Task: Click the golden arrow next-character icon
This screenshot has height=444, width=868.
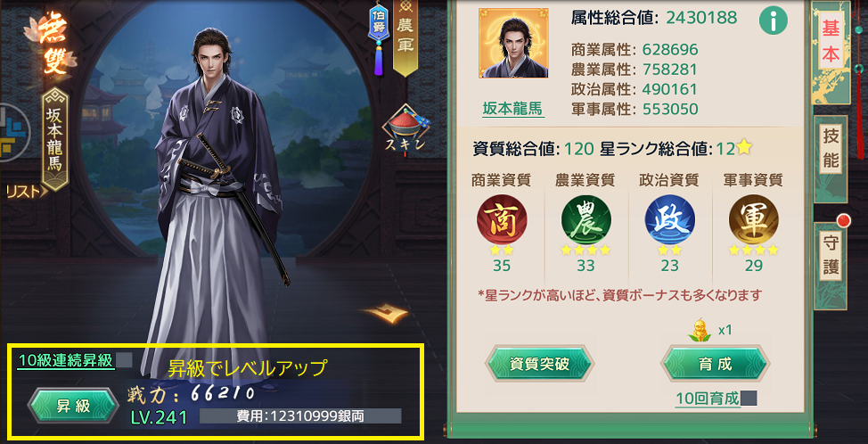Action: pyautogui.click(x=386, y=312)
